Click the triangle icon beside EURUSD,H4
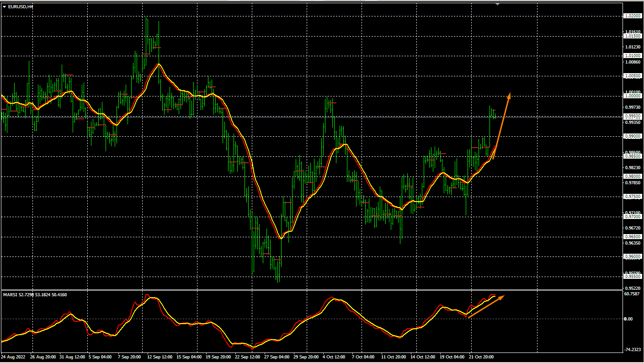The width and height of the screenshot is (644, 363). (x=4, y=7)
